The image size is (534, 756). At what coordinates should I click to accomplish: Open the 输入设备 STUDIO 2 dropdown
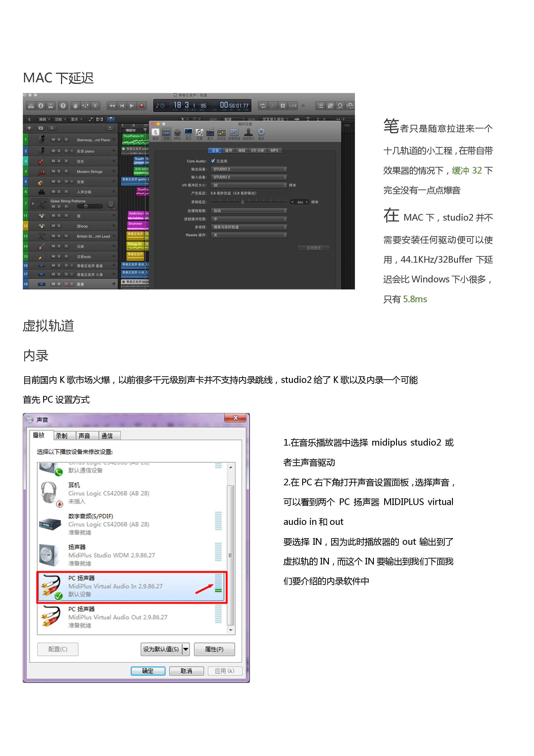click(x=249, y=177)
